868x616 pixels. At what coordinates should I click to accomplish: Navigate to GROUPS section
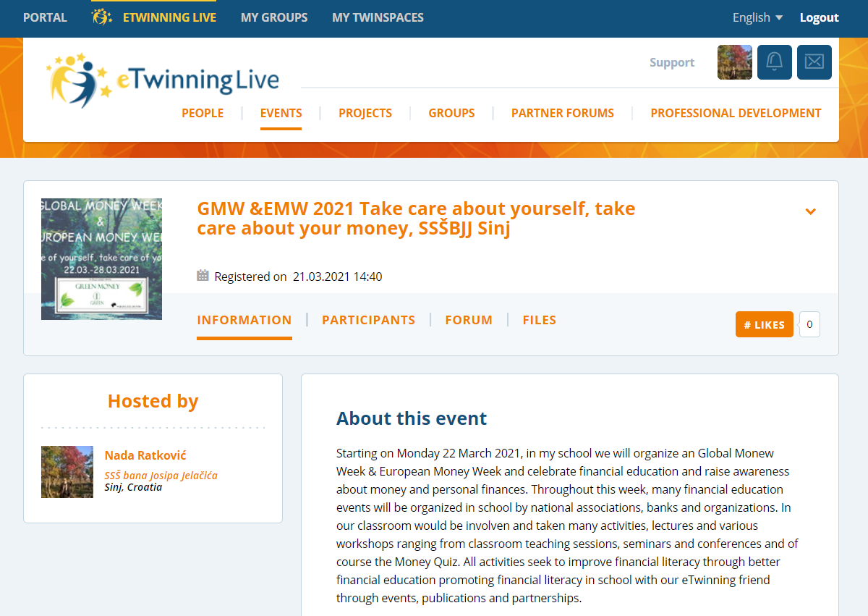point(451,113)
